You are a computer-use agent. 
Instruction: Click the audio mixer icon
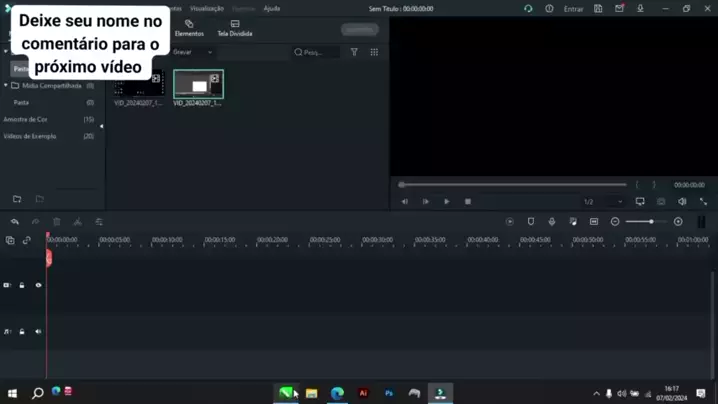573,222
